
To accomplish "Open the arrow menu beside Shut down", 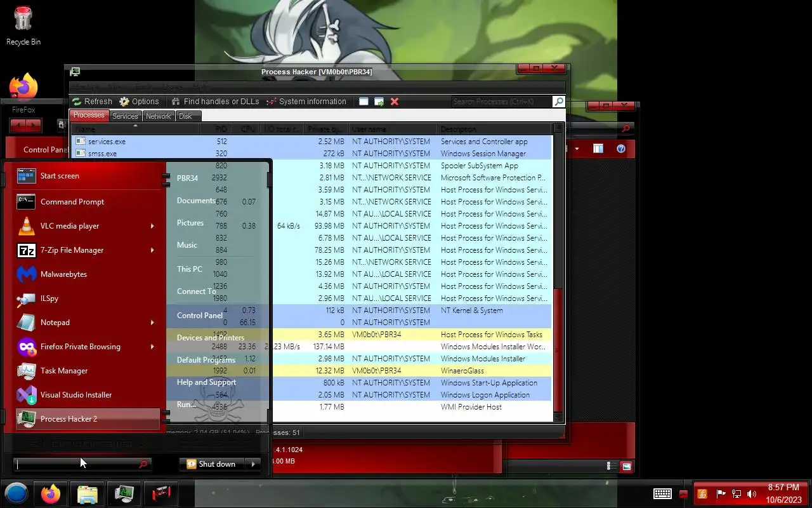I will pos(253,464).
